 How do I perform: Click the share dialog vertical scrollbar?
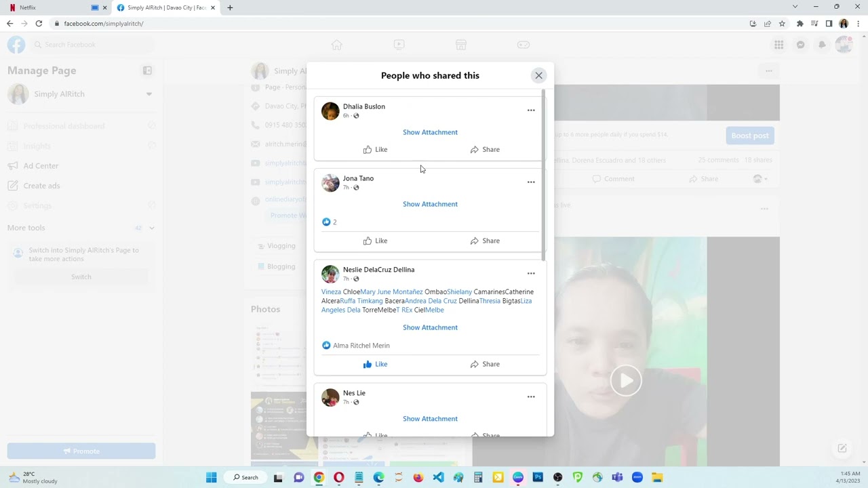[543, 175]
